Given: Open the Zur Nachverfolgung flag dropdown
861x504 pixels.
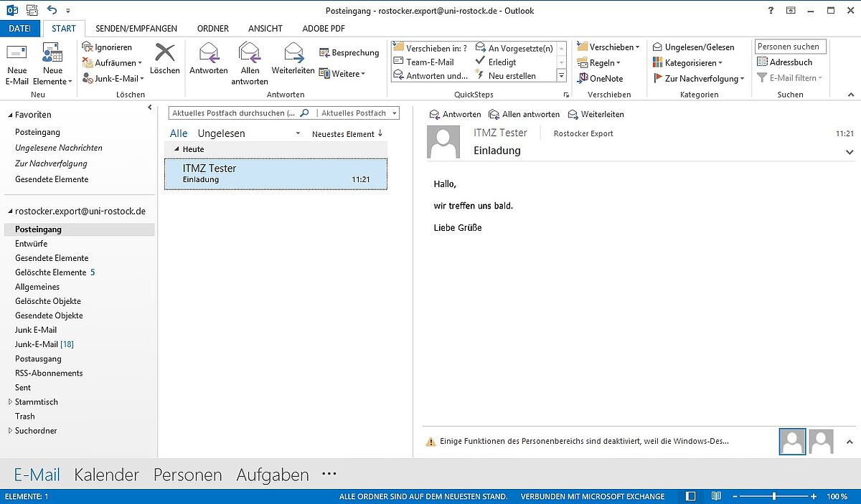Looking at the screenshot, I should (x=700, y=78).
